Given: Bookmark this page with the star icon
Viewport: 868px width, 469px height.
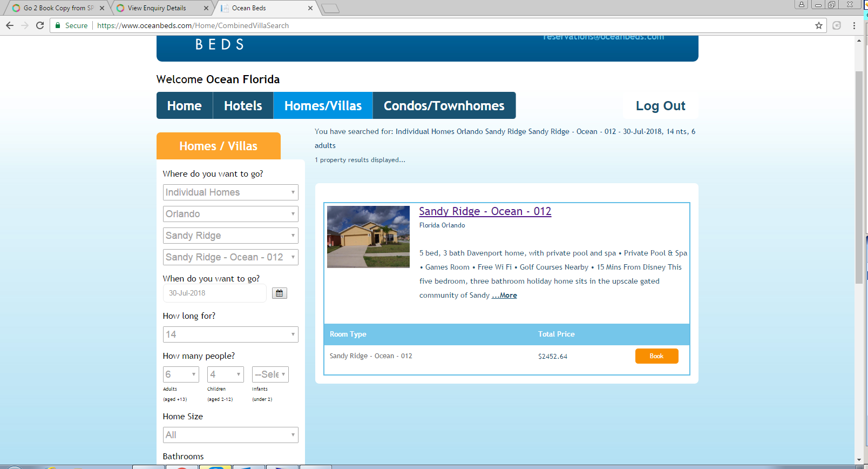Looking at the screenshot, I should [819, 25].
